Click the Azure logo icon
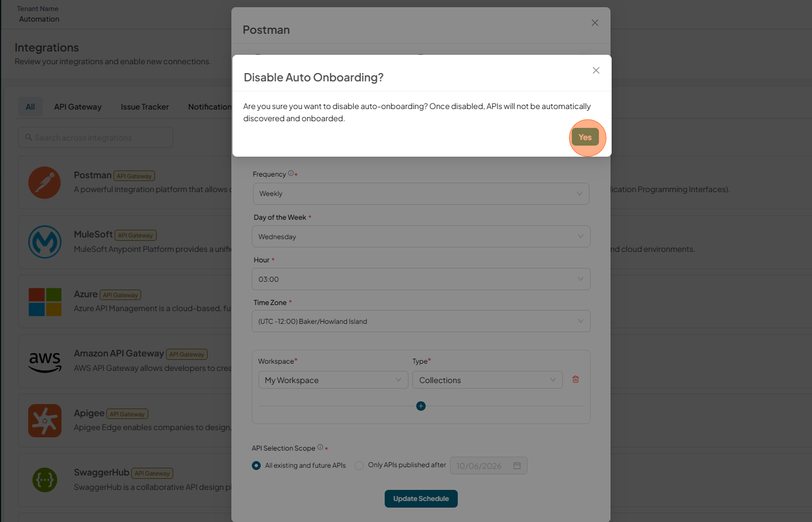The width and height of the screenshot is (812, 522). click(x=45, y=302)
